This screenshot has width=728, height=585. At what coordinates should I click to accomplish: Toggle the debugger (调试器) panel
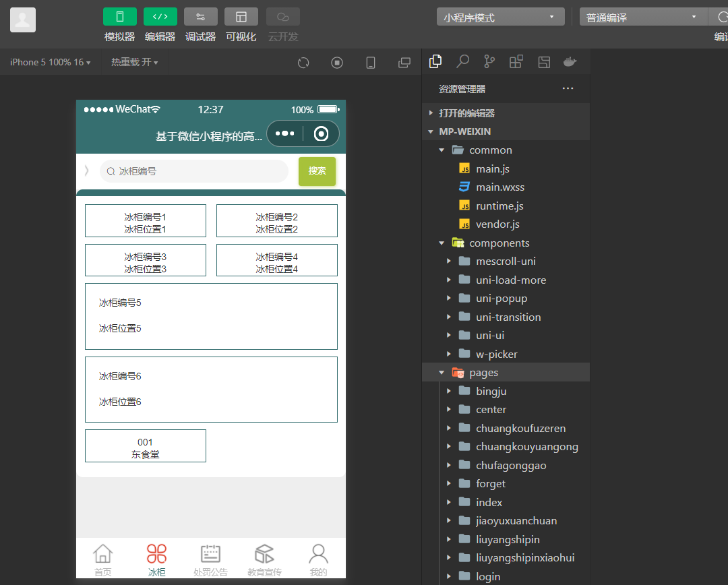coord(201,17)
